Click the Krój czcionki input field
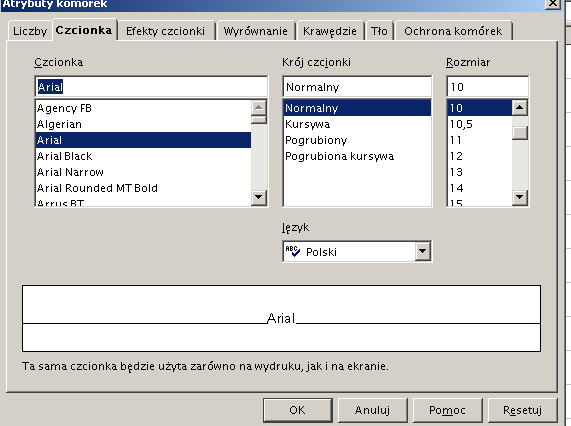Viewport: 571px width, 426px height. (357, 87)
